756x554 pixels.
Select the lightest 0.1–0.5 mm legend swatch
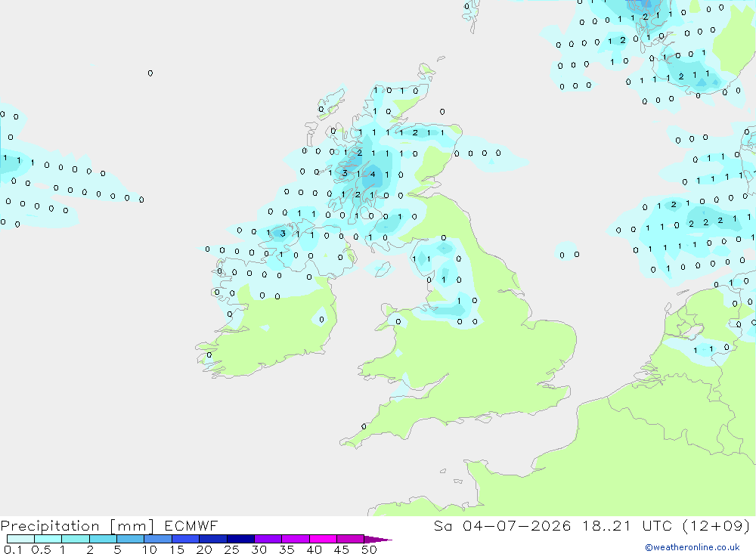click(20, 539)
